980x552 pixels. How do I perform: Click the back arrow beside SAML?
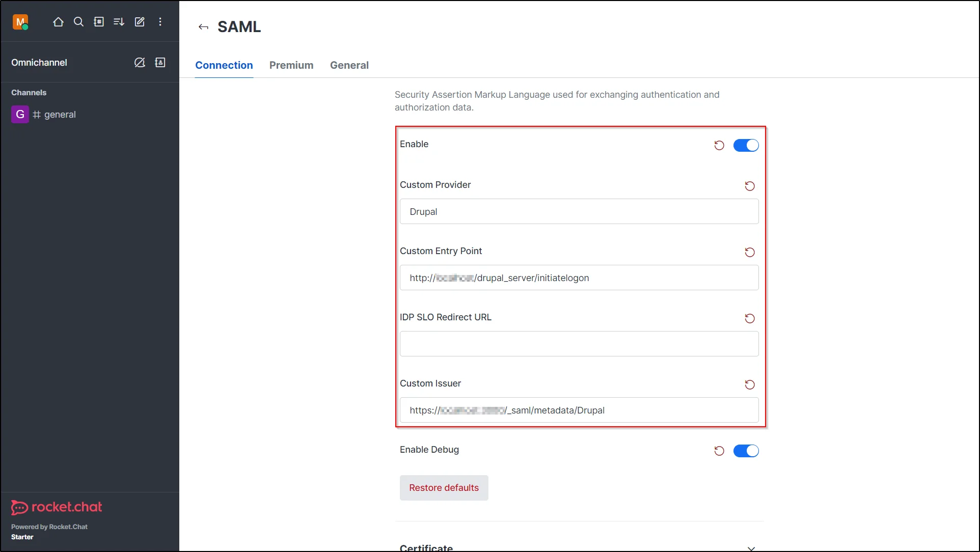point(203,27)
